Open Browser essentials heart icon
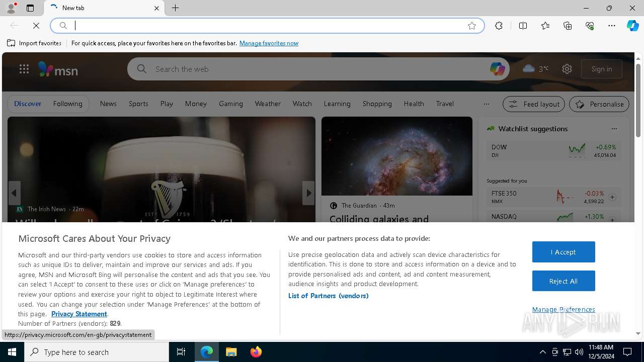Image resolution: width=644 pixels, height=362 pixels. pos(590,26)
